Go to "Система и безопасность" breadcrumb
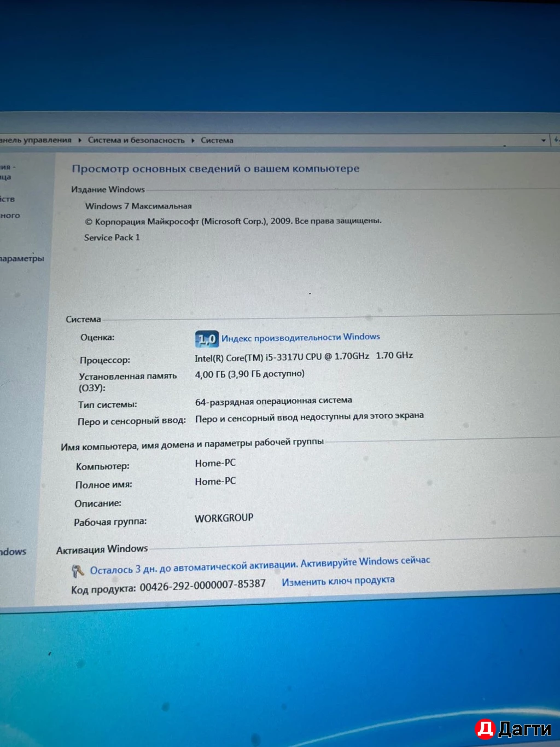Image resolution: width=560 pixels, height=747 pixels. 136,140
